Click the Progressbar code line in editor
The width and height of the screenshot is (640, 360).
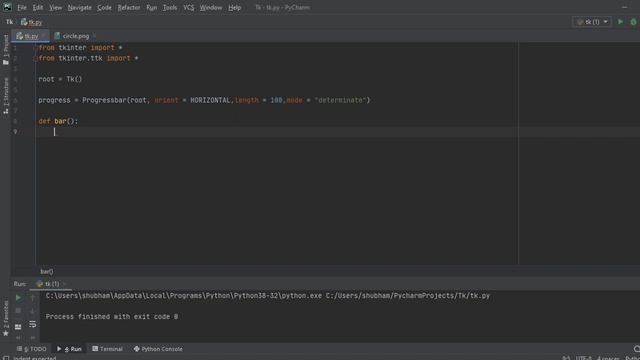tap(204, 100)
